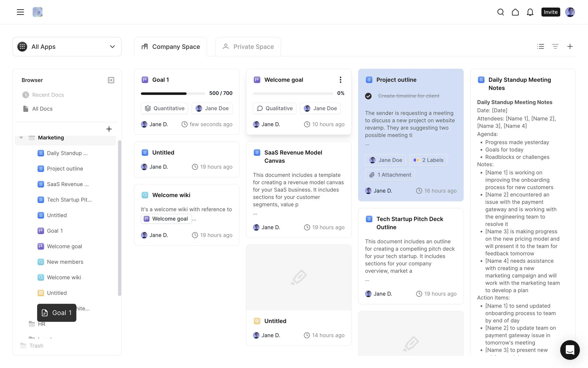
Task: Open the All Apps dropdown
Action: pos(67,47)
